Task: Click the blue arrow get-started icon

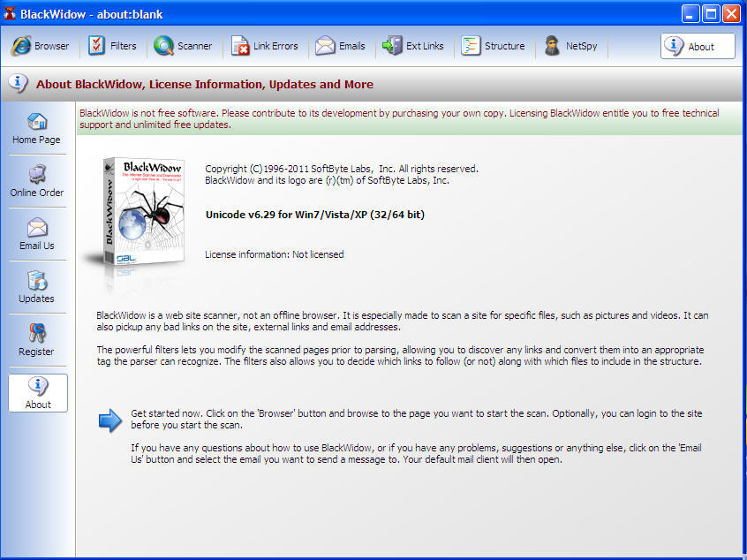Action: coord(110,420)
